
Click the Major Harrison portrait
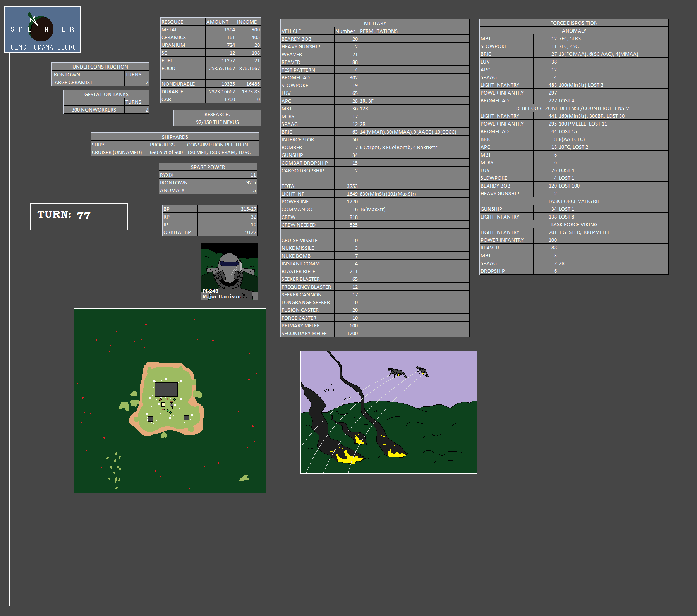coord(229,271)
